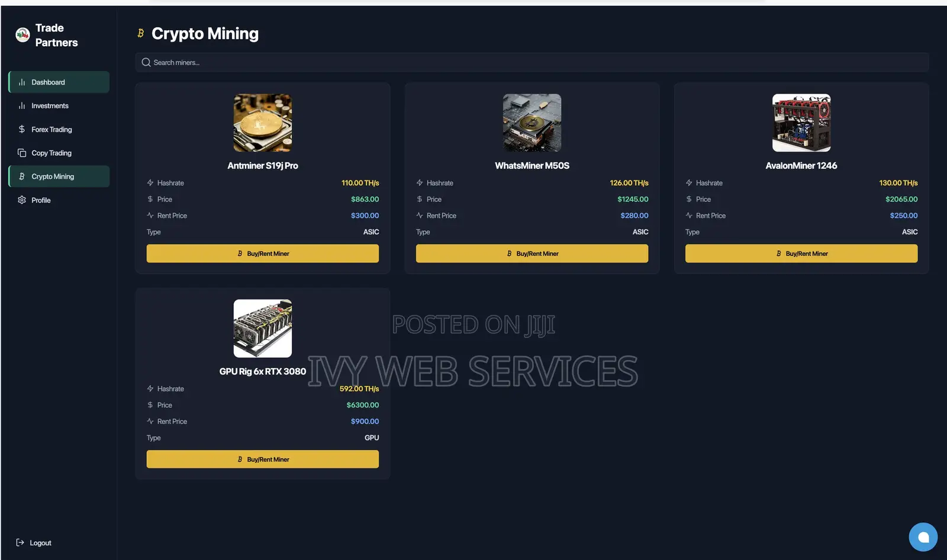Click the Logout arrow icon
The width and height of the screenshot is (947, 560).
(20, 542)
